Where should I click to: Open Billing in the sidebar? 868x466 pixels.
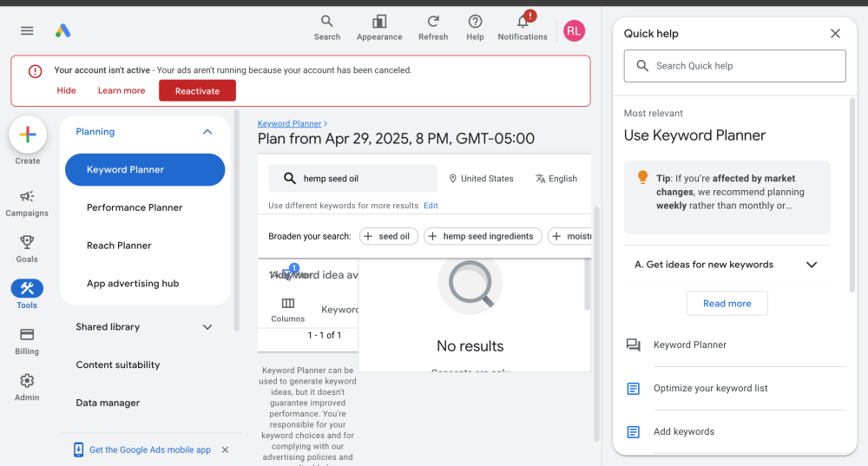(27, 335)
